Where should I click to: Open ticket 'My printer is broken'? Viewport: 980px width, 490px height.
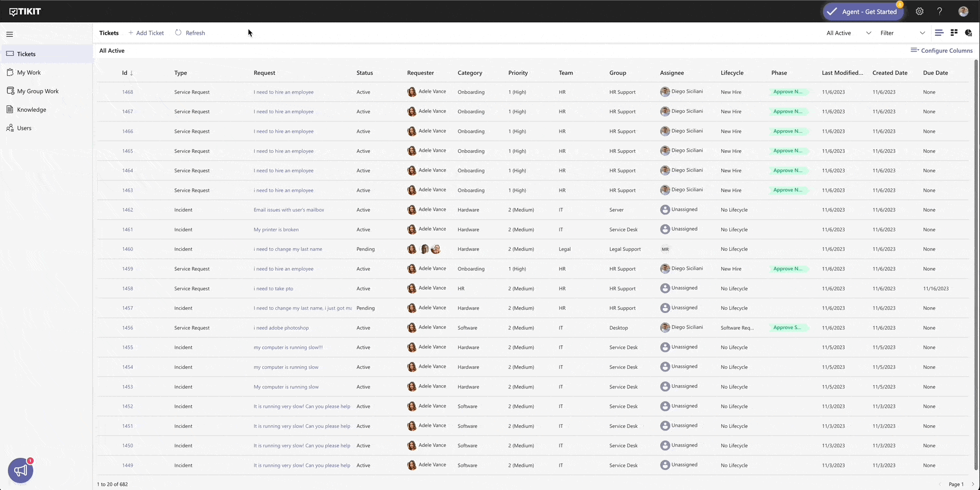pyautogui.click(x=276, y=230)
